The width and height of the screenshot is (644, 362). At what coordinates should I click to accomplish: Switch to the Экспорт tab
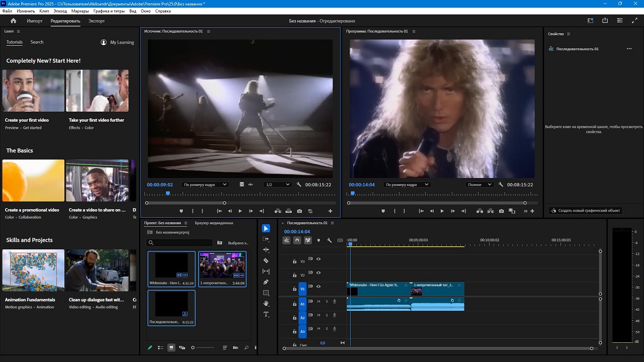96,21
